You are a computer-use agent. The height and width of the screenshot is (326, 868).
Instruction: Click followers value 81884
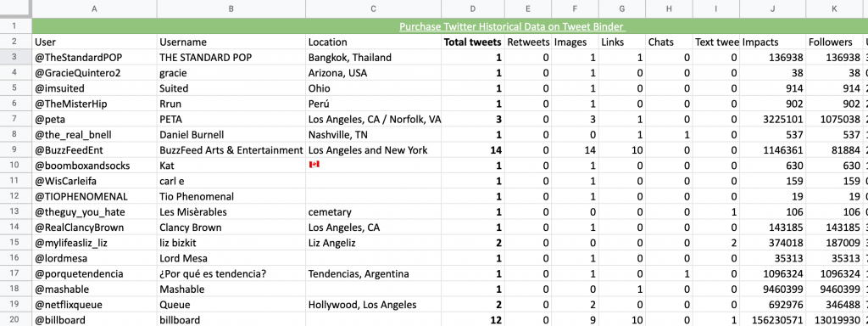coord(835,150)
